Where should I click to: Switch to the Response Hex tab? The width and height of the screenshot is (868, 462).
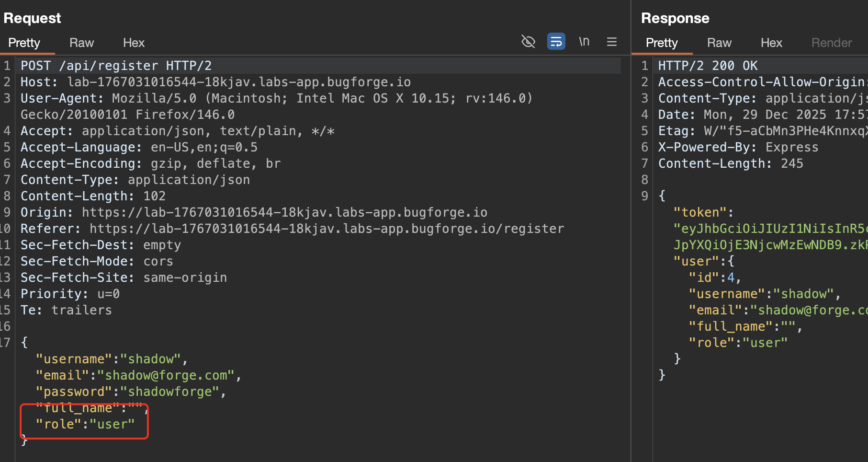[771, 43]
